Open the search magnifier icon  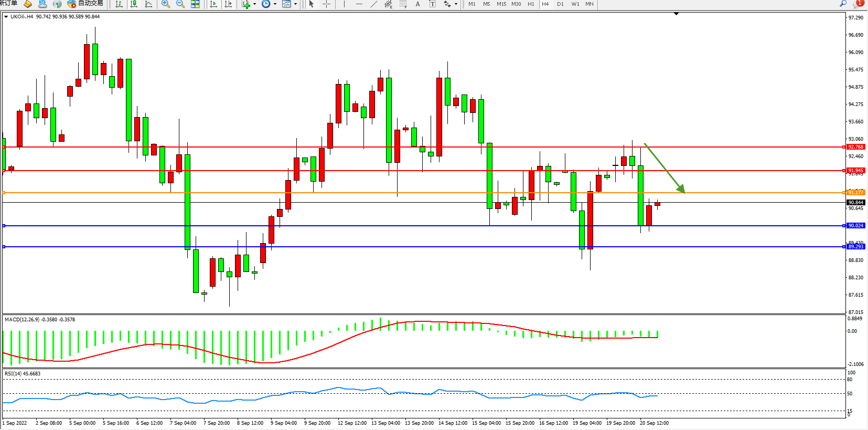click(843, 4)
